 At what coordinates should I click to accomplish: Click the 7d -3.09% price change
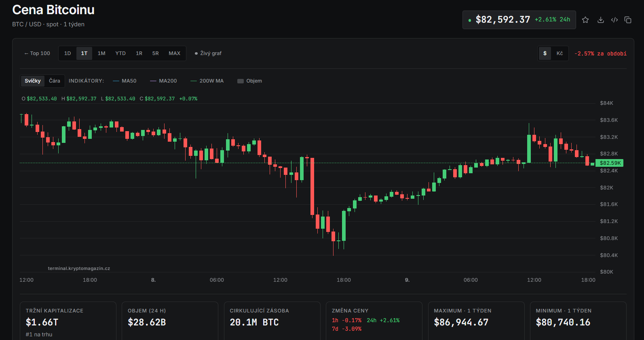(346, 329)
